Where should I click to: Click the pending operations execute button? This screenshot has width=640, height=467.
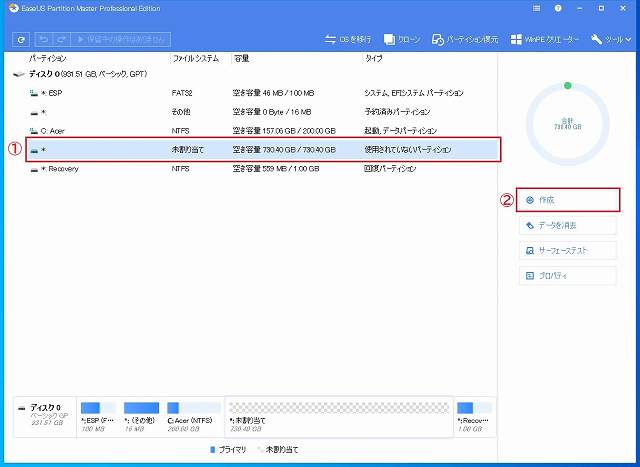click(120, 40)
